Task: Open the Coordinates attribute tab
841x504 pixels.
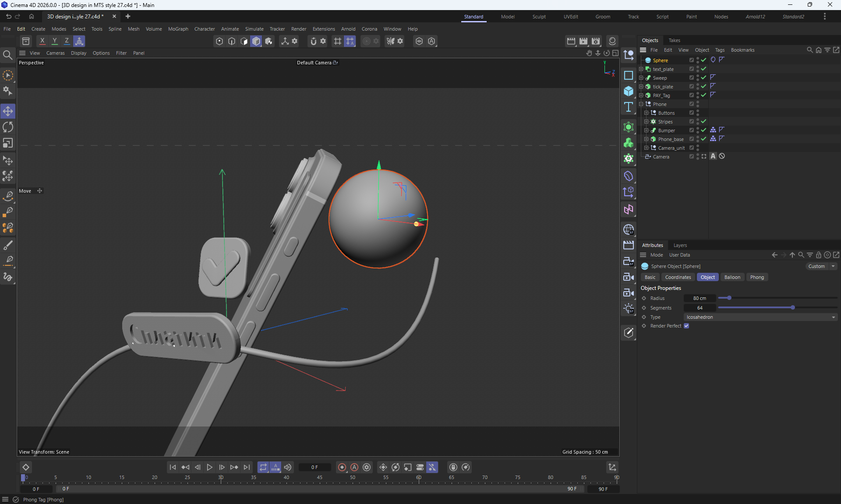Action: tap(678, 277)
